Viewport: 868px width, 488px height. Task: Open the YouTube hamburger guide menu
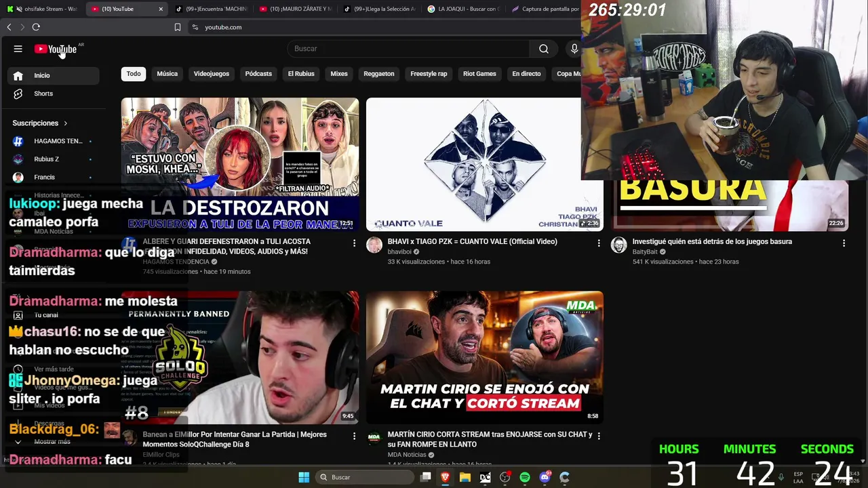point(18,49)
